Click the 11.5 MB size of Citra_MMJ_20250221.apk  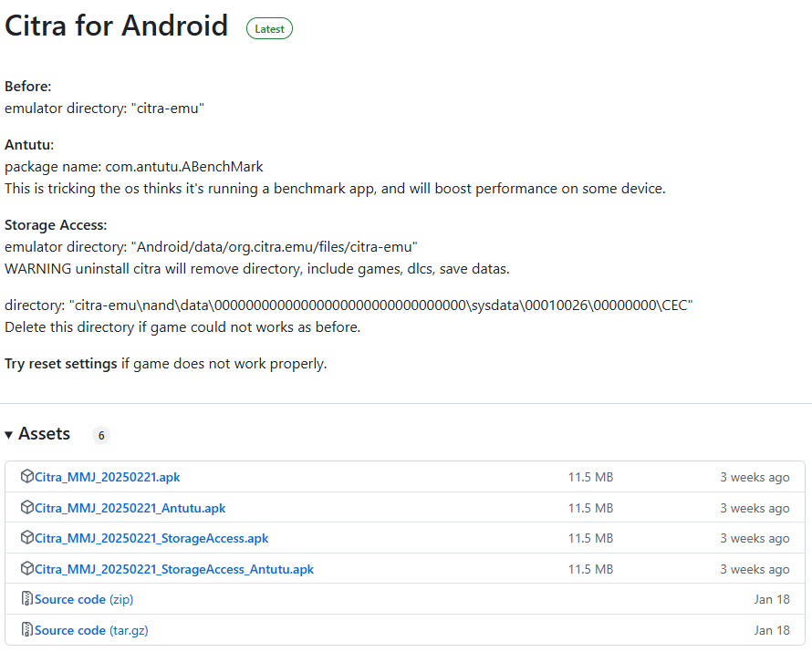tap(590, 477)
